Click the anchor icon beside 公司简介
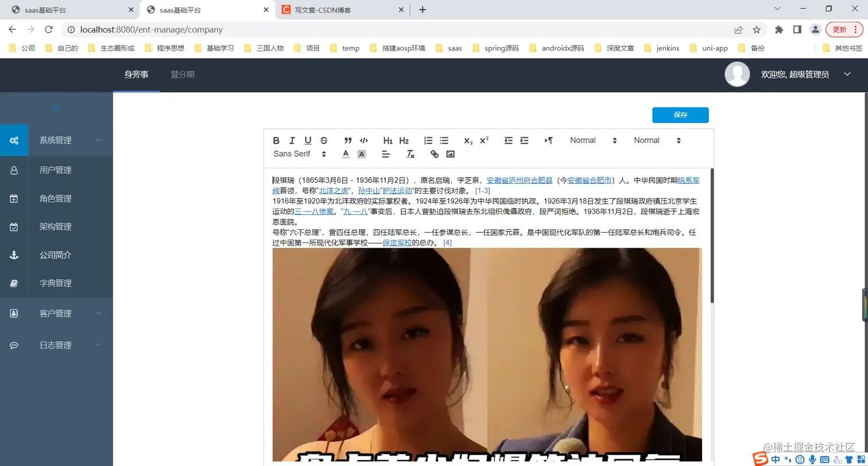Screen dimensions: 868x466 (x=14, y=255)
